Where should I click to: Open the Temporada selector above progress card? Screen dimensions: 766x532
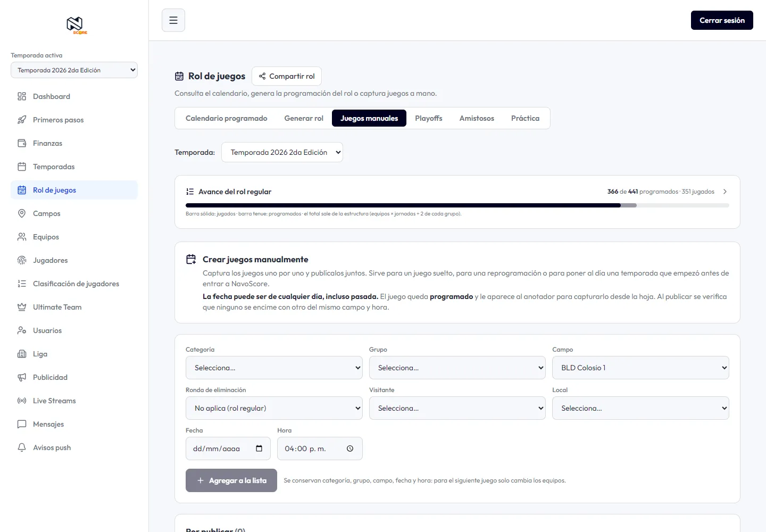click(282, 152)
